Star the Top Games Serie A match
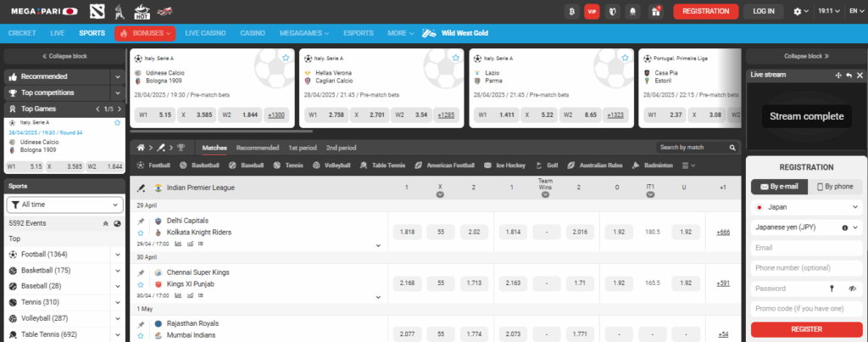Viewport: 868px width, 342px height. pos(117,122)
